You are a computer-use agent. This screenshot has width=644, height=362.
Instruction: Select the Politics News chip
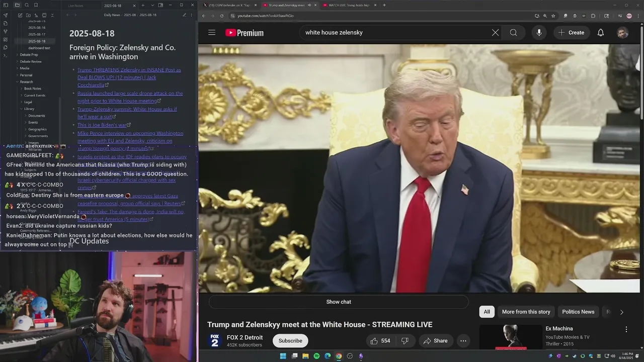[x=578, y=312]
